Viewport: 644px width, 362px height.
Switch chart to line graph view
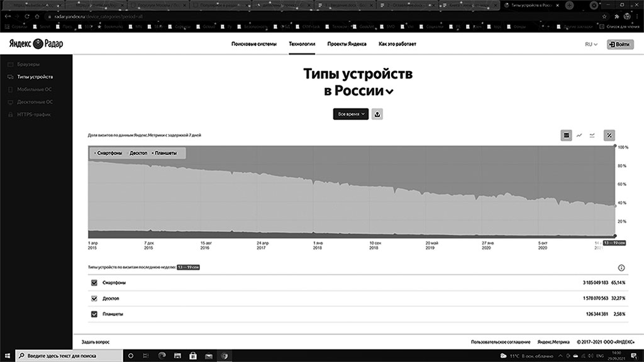pyautogui.click(x=579, y=135)
